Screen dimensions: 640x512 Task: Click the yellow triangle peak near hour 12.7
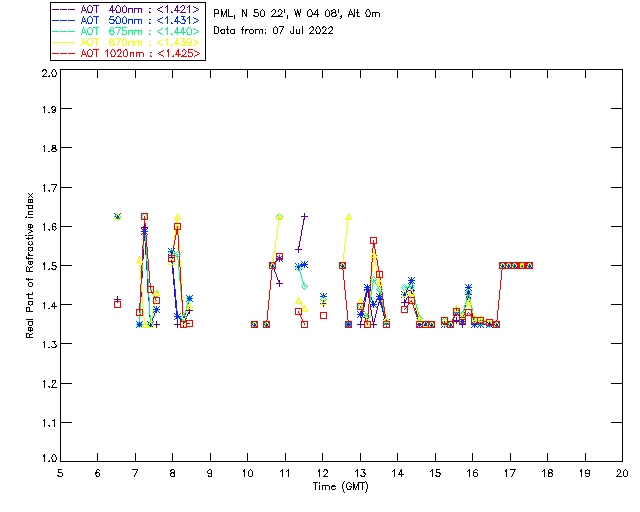(348, 217)
